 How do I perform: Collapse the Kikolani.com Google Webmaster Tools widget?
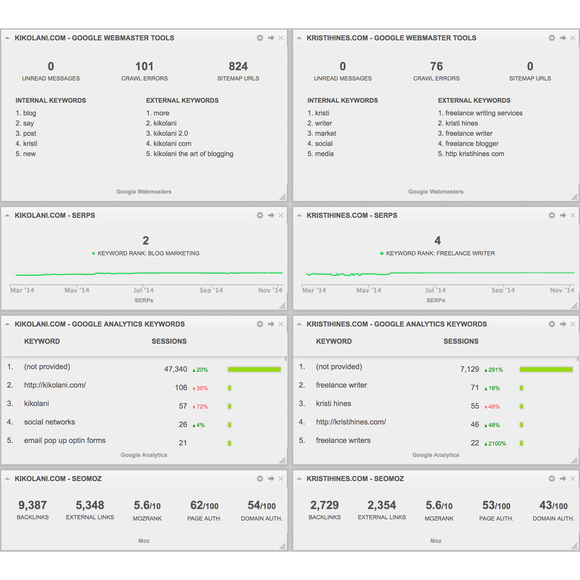(7, 38)
